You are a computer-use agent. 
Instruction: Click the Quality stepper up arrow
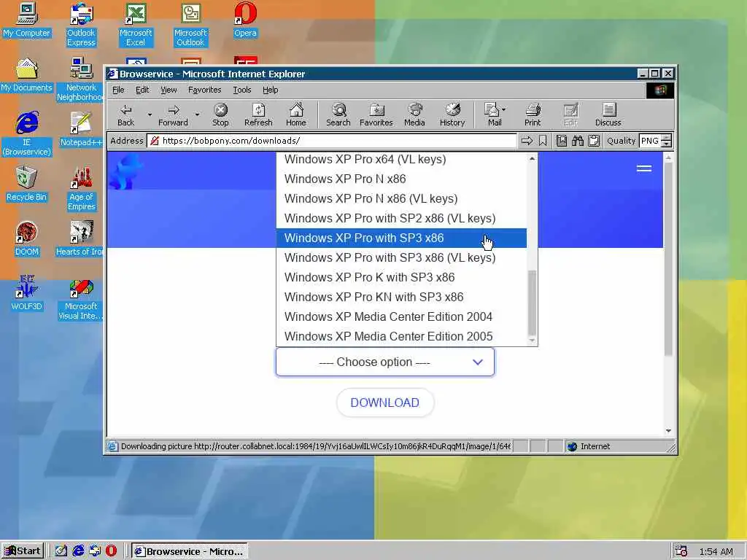pyautogui.click(x=667, y=138)
